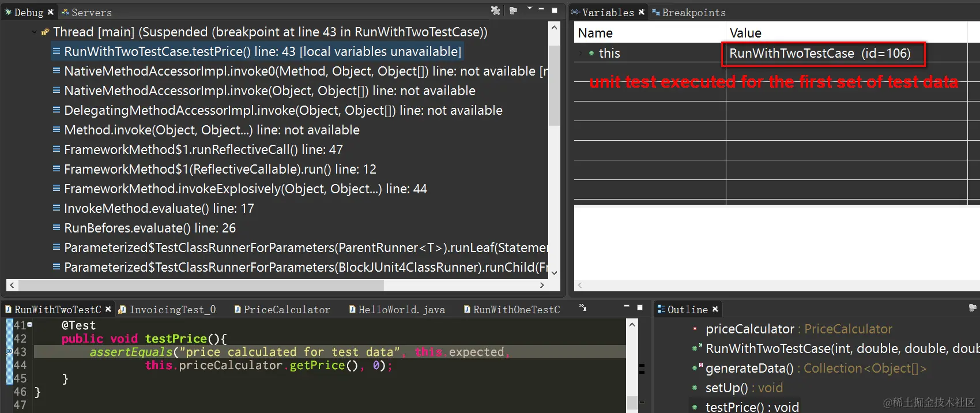Click the stack frame icon beside Method.invoke
Screen dimensions: 980x413
point(56,130)
